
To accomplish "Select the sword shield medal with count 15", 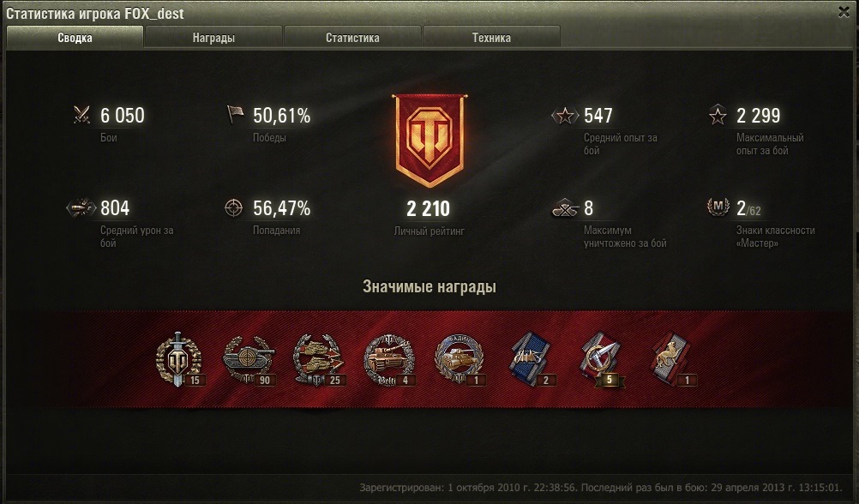I will 179,359.
